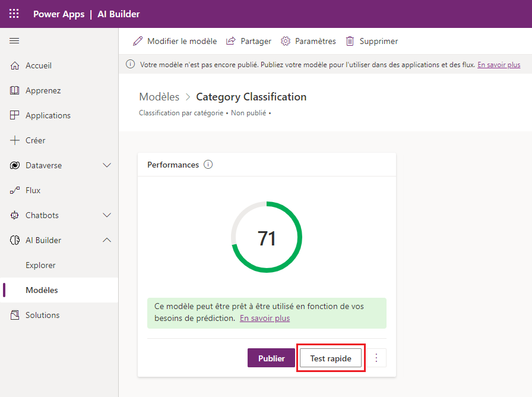Expand the Chatbots section chevron
The width and height of the screenshot is (532, 397).
pos(107,215)
